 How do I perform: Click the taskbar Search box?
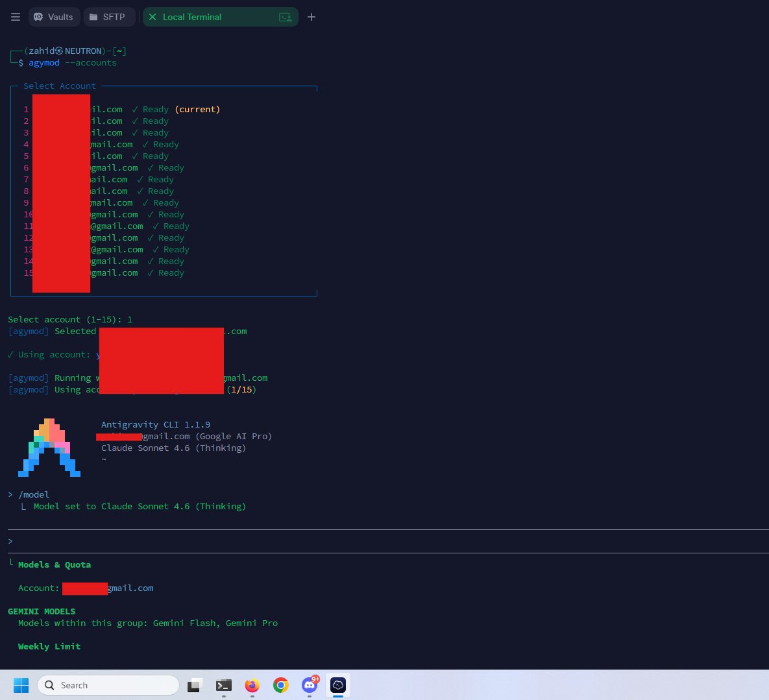click(108, 685)
